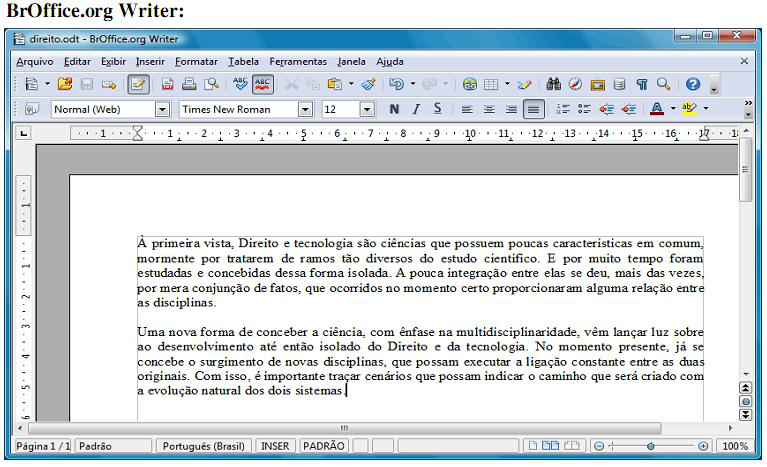Increase paragraph indent
The height and width of the screenshot is (467, 767).
pos(629,109)
